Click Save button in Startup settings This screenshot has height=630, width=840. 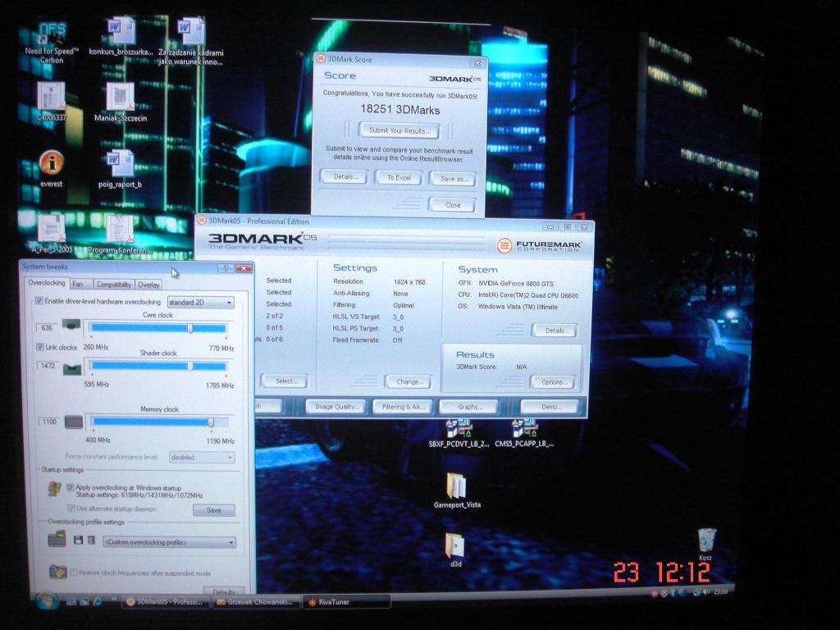[214, 510]
